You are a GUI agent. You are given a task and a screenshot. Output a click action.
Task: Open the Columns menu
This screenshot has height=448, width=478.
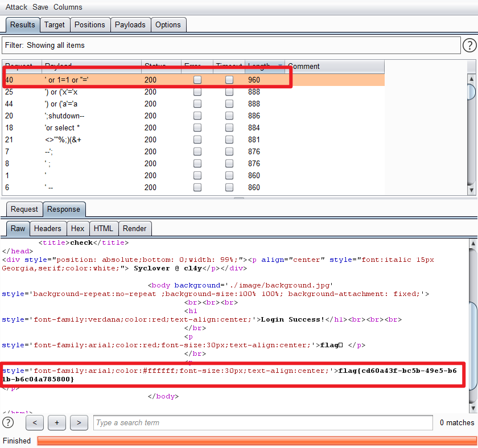[68, 7]
